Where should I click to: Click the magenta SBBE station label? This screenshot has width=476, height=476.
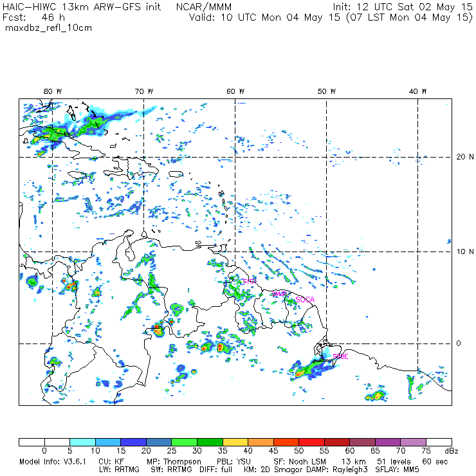[340, 356]
